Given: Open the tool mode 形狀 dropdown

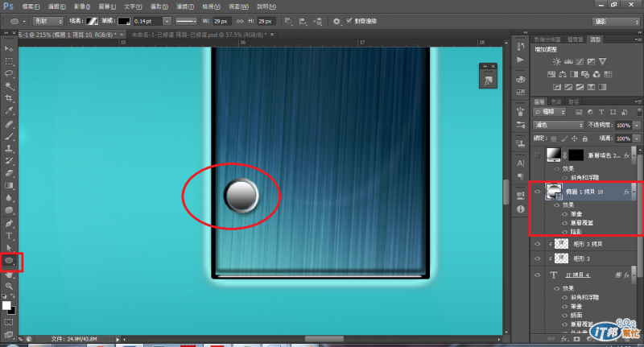Looking at the screenshot, I should click(48, 21).
